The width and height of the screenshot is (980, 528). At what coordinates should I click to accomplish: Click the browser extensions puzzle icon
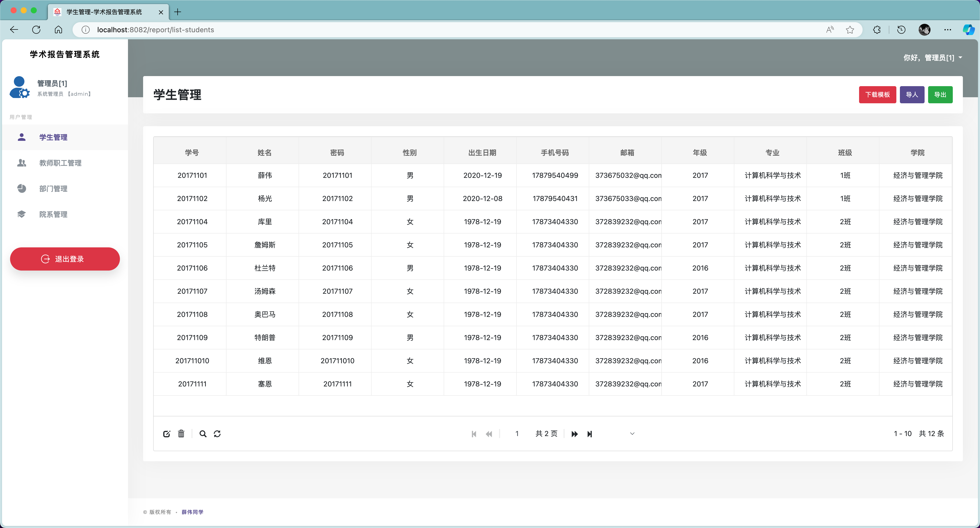click(x=877, y=30)
